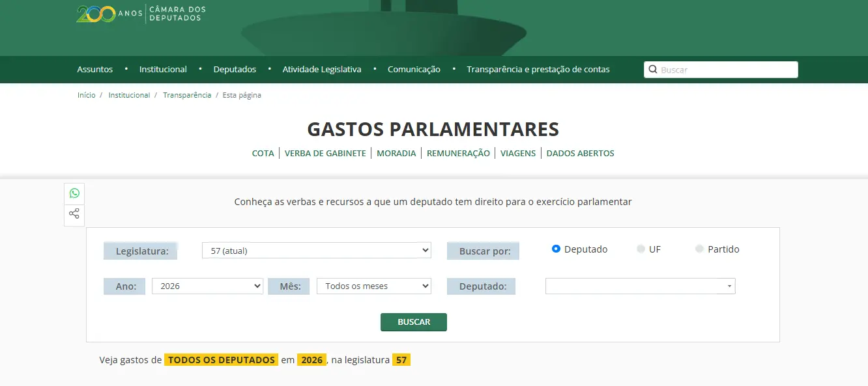The width and height of the screenshot is (868, 386).
Task: Click the Mês: label
Action: 290,286
